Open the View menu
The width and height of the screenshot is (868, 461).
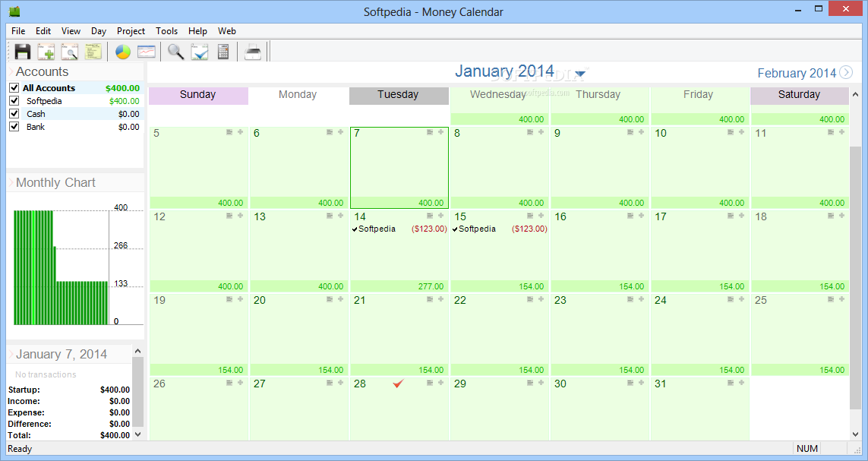71,31
